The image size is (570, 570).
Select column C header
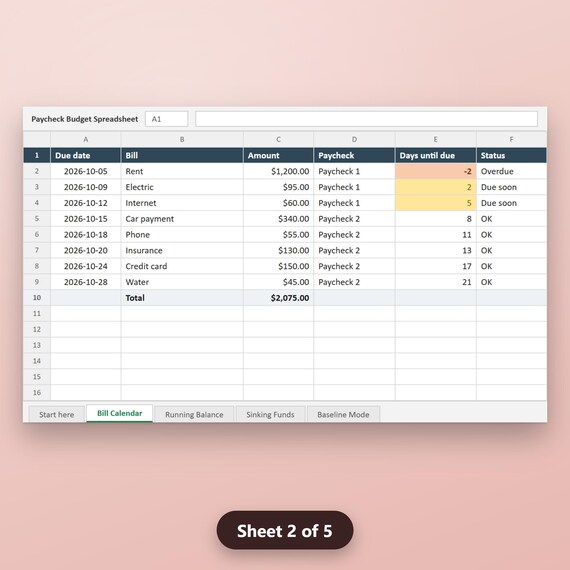[278, 139]
